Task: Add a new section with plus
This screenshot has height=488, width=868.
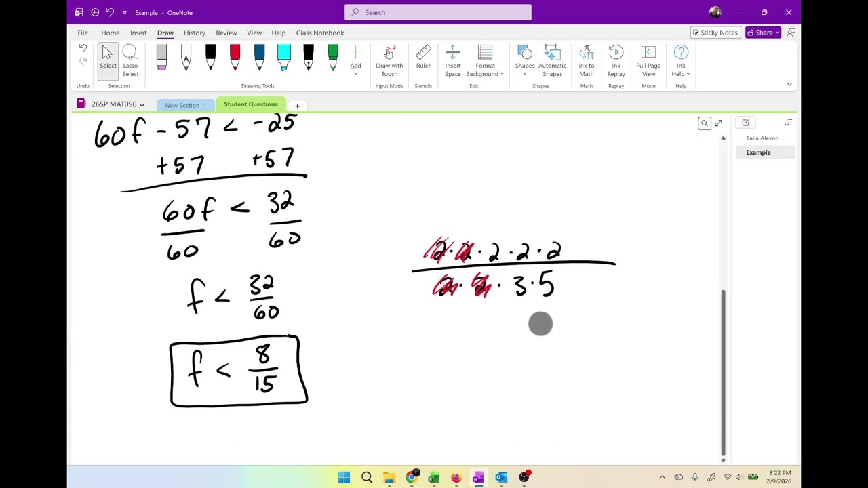Action: 297,106
